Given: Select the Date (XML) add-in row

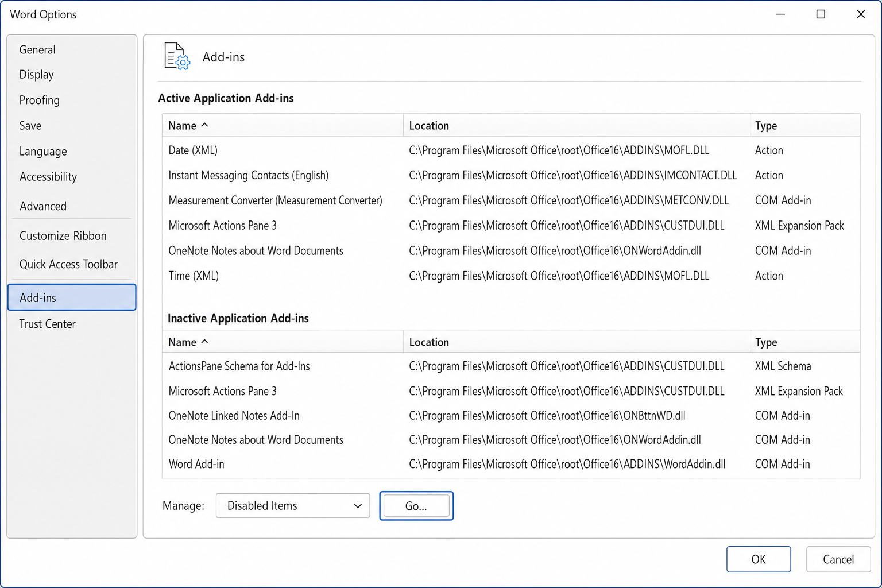Looking at the screenshot, I should [511, 150].
